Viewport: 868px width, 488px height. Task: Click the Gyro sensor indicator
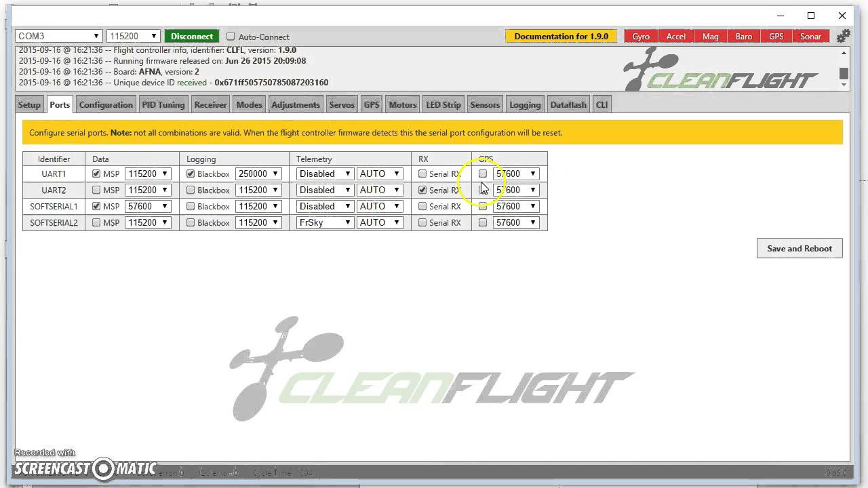point(641,37)
